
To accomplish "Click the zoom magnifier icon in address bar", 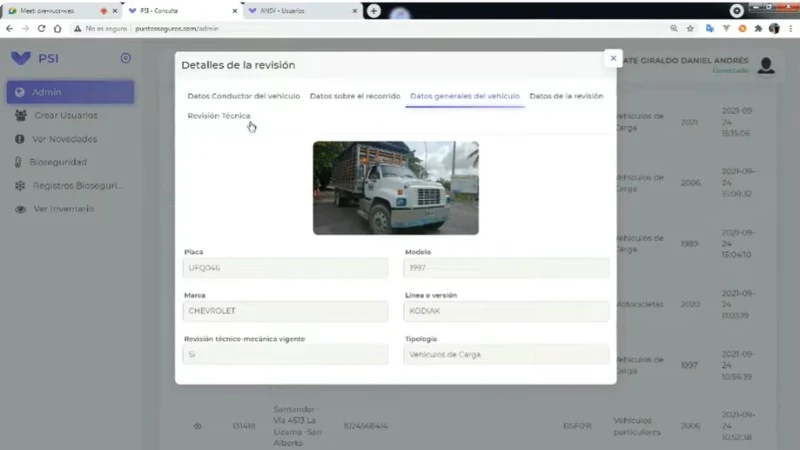I will [x=674, y=29].
